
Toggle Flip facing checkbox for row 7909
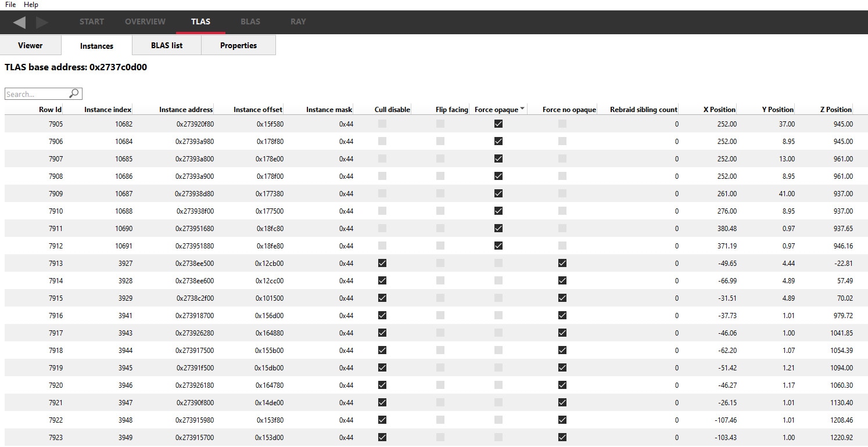tap(440, 193)
